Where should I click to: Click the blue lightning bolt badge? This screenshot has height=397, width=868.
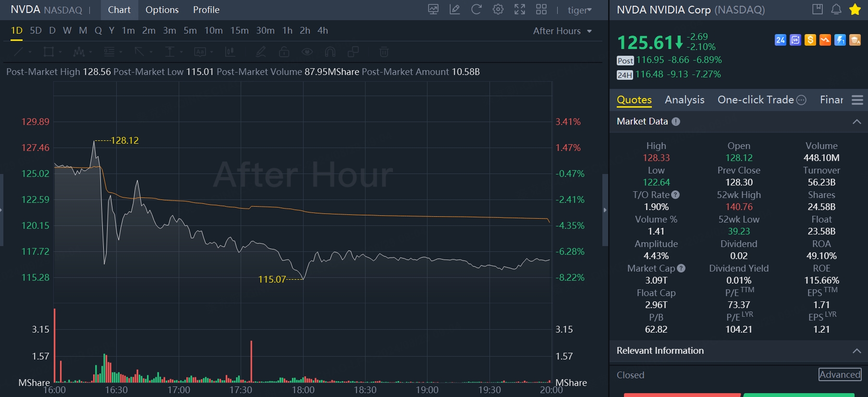click(840, 40)
